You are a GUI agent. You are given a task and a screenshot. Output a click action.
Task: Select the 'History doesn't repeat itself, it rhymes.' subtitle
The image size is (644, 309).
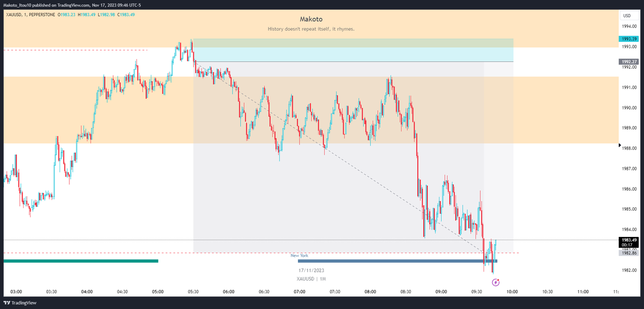tap(311, 29)
